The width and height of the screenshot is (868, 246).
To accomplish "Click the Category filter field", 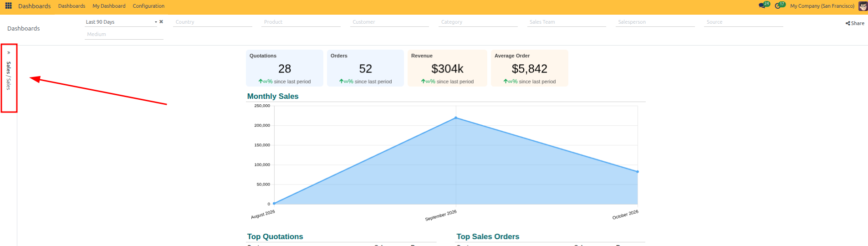I will (x=478, y=22).
